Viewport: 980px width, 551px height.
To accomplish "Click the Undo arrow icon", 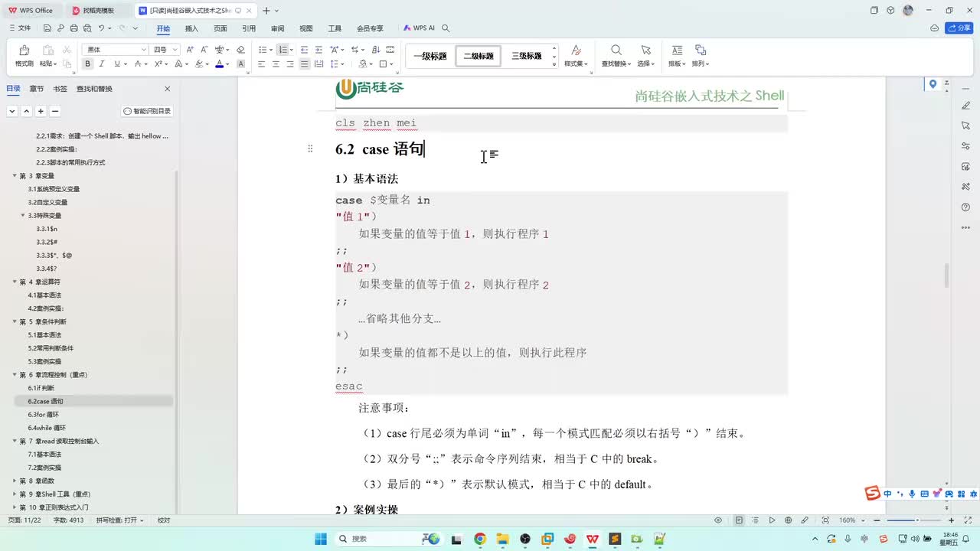I will [100, 28].
